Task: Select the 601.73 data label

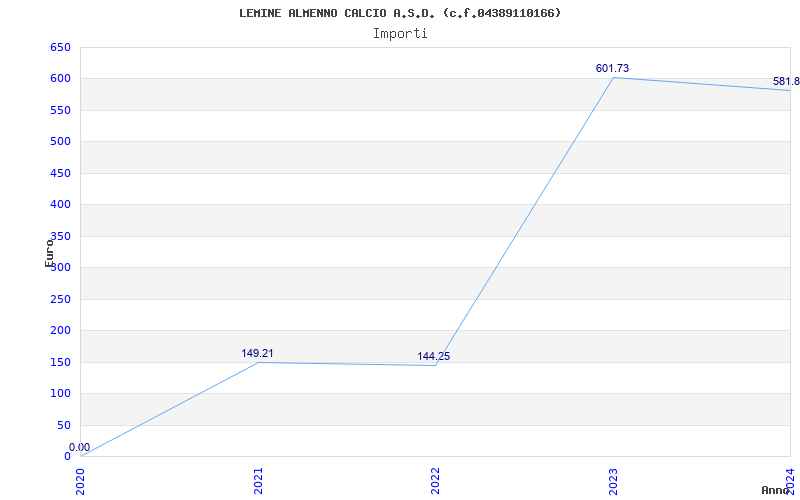Action: [612, 68]
